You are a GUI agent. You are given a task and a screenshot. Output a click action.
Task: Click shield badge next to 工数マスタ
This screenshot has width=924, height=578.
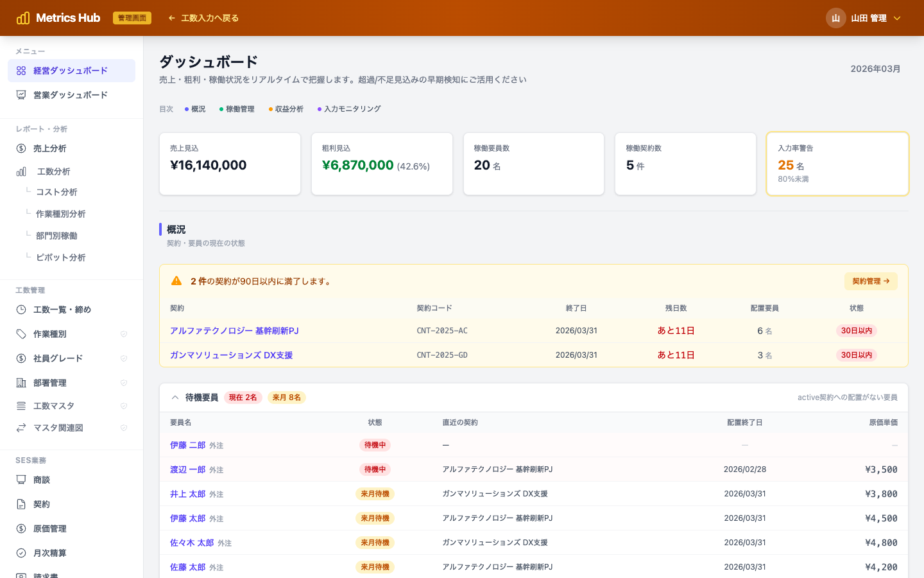point(124,406)
